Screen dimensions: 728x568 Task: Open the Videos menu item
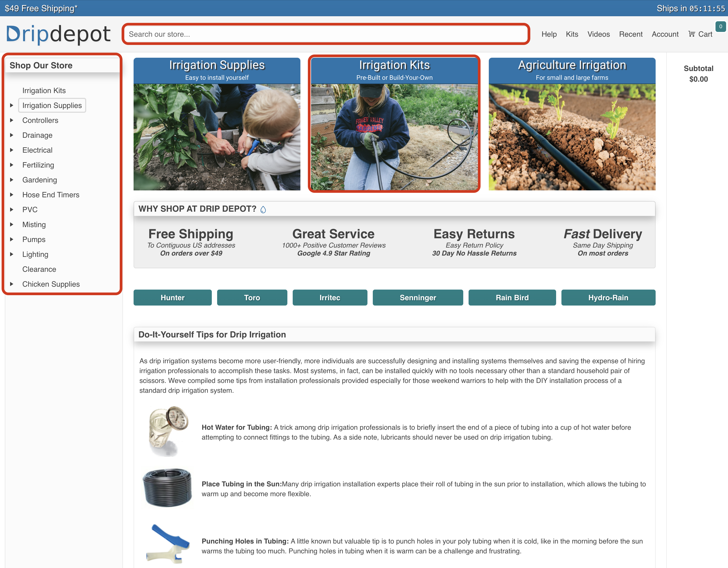coord(598,34)
